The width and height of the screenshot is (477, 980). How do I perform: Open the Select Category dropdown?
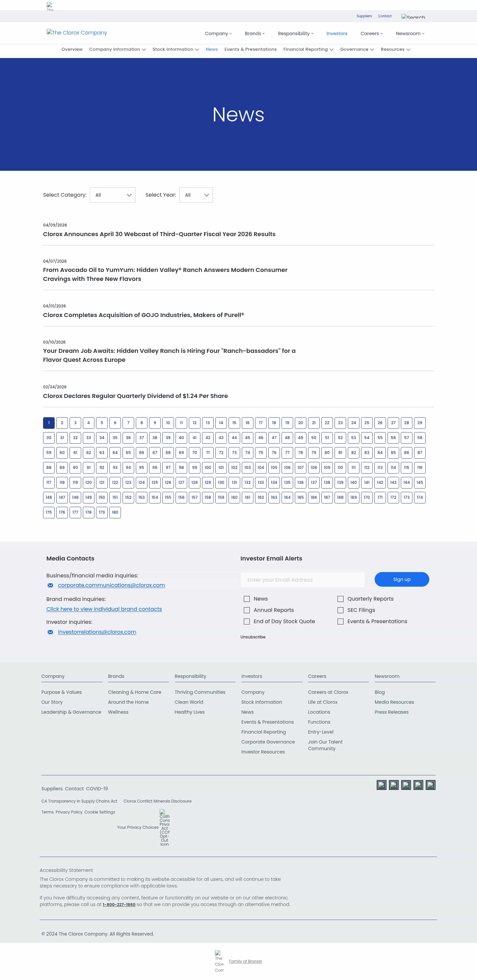(113, 195)
